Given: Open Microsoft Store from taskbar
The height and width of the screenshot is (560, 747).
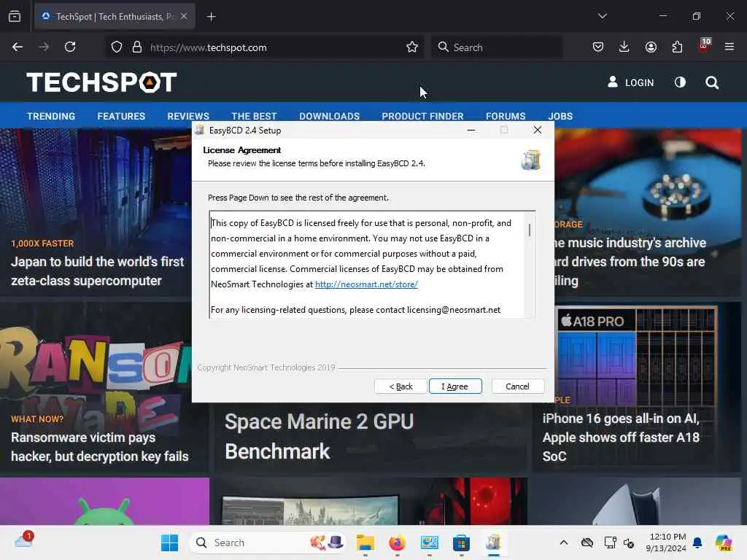Looking at the screenshot, I should click(461, 542).
